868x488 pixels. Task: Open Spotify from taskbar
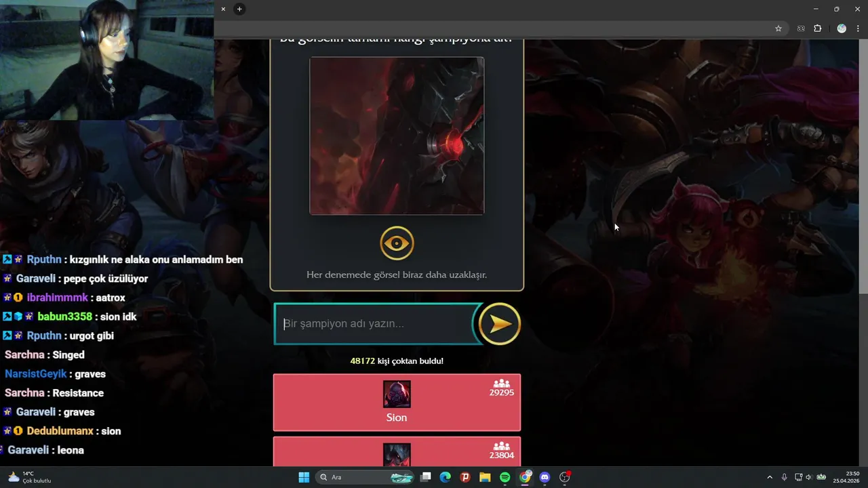pos(505,477)
